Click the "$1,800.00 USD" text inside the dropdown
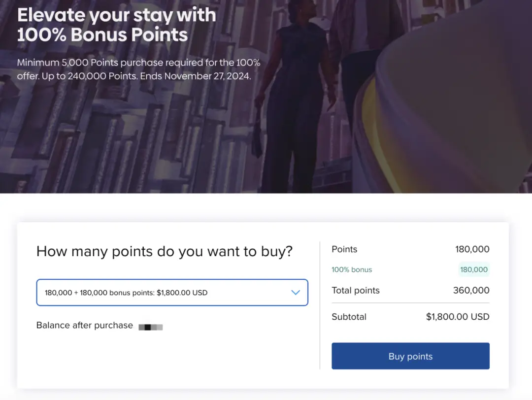This screenshot has height=400, width=532. pos(182,293)
